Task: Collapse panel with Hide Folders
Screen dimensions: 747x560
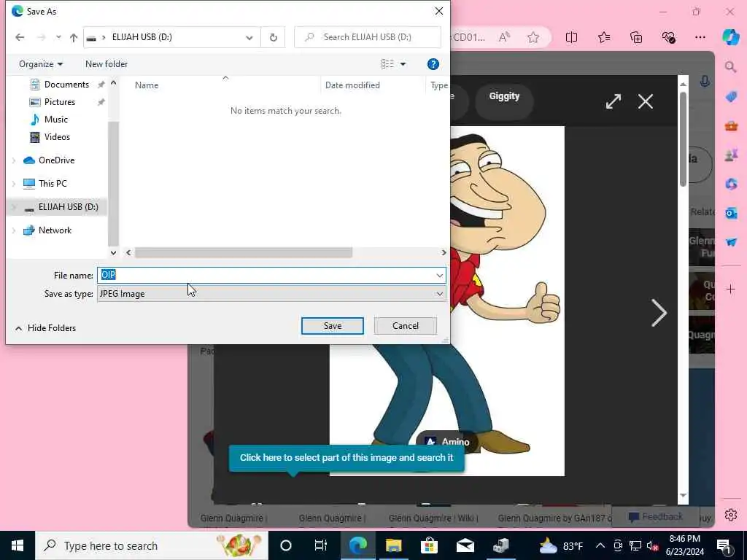Action: 46,328
